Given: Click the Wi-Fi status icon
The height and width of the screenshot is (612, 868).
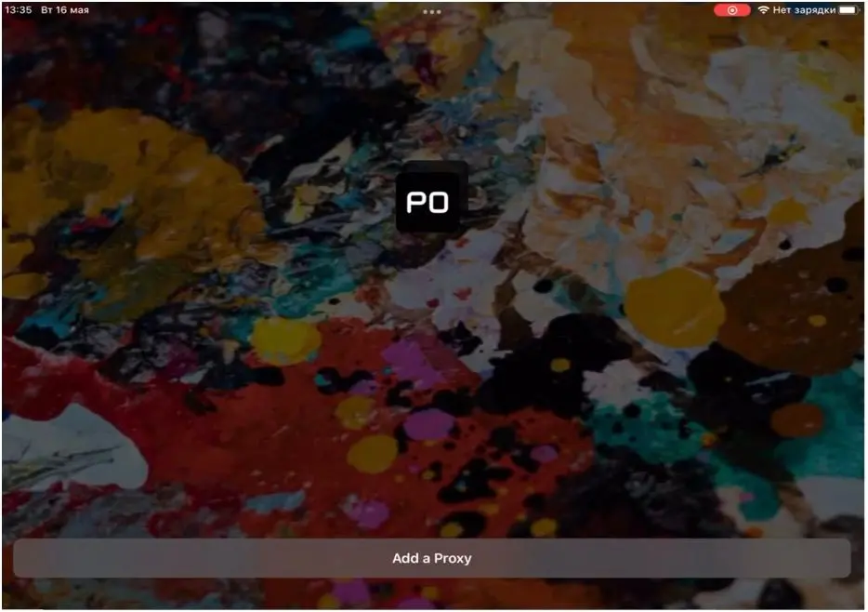Looking at the screenshot, I should pyautogui.click(x=763, y=10).
